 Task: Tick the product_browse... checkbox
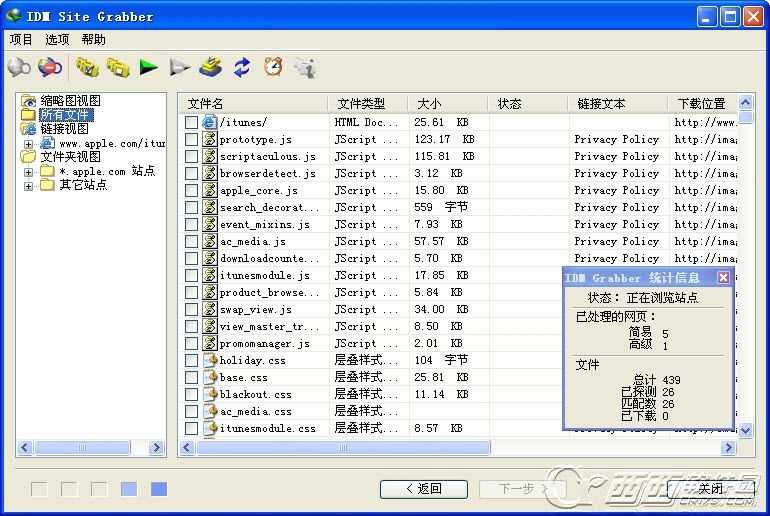[192, 292]
